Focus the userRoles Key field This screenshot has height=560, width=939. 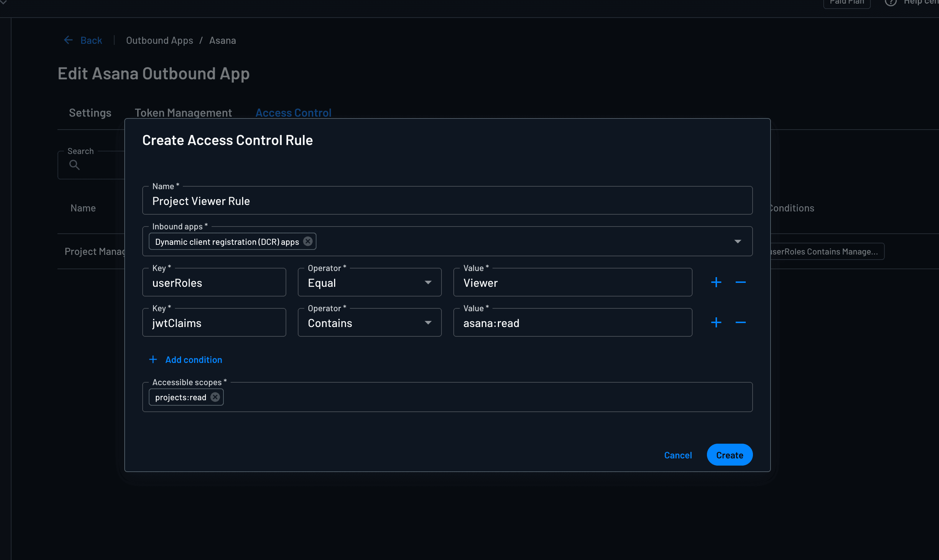214,282
